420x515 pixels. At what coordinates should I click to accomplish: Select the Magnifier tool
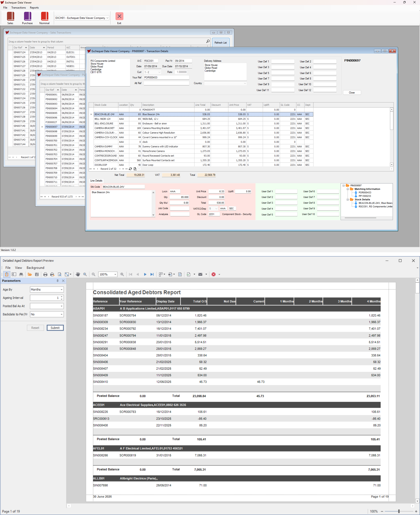click(85, 274)
